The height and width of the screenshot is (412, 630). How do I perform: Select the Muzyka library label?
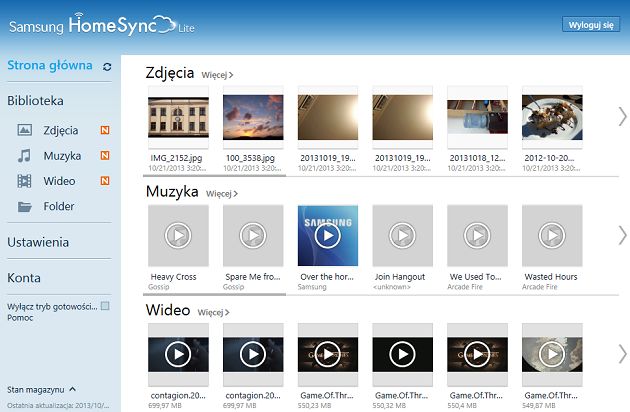[x=62, y=156]
